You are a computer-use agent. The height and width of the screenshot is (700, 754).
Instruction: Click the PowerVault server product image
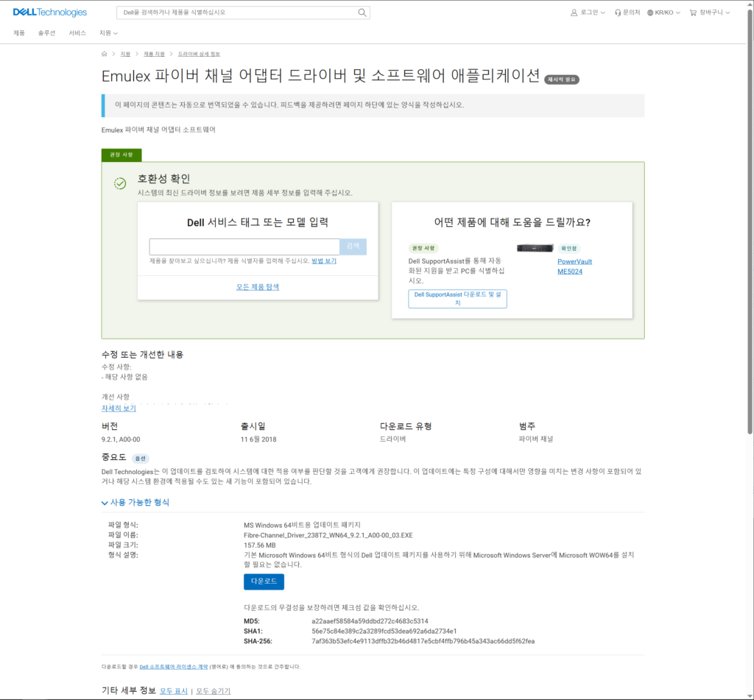[x=535, y=249]
